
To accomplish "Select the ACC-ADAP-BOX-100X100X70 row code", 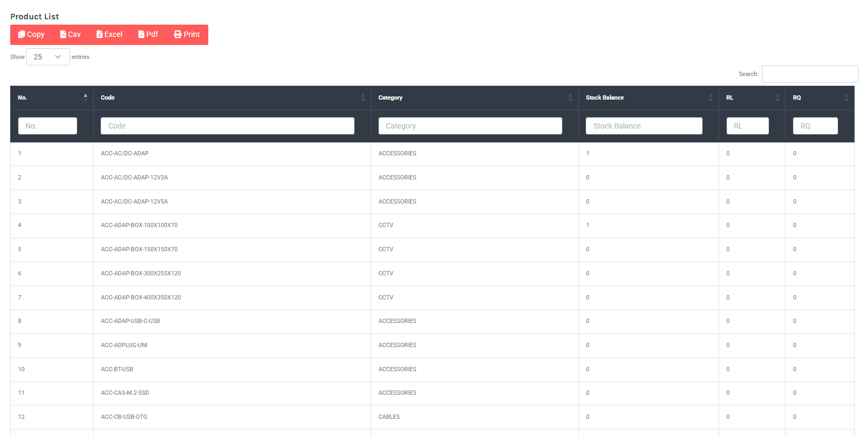I will 139,225.
